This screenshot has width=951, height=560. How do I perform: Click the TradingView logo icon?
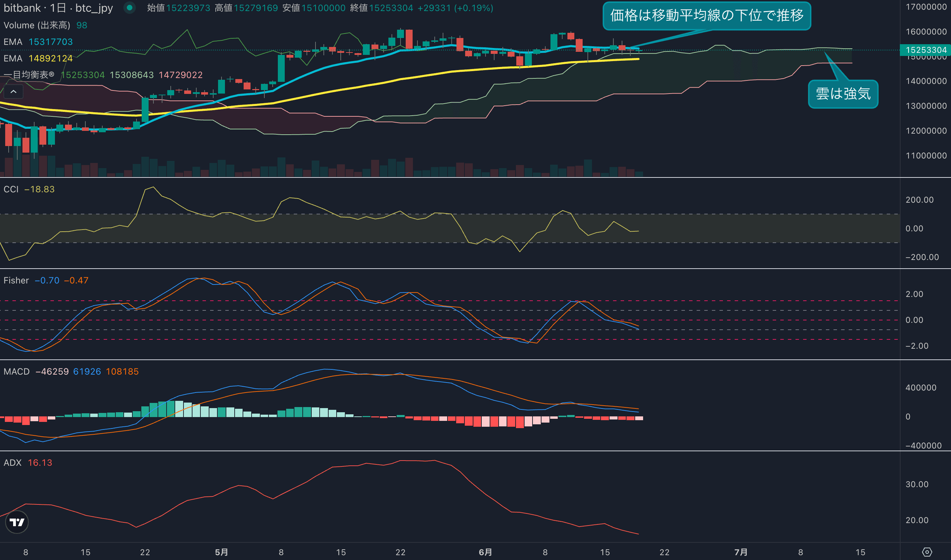click(17, 522)
